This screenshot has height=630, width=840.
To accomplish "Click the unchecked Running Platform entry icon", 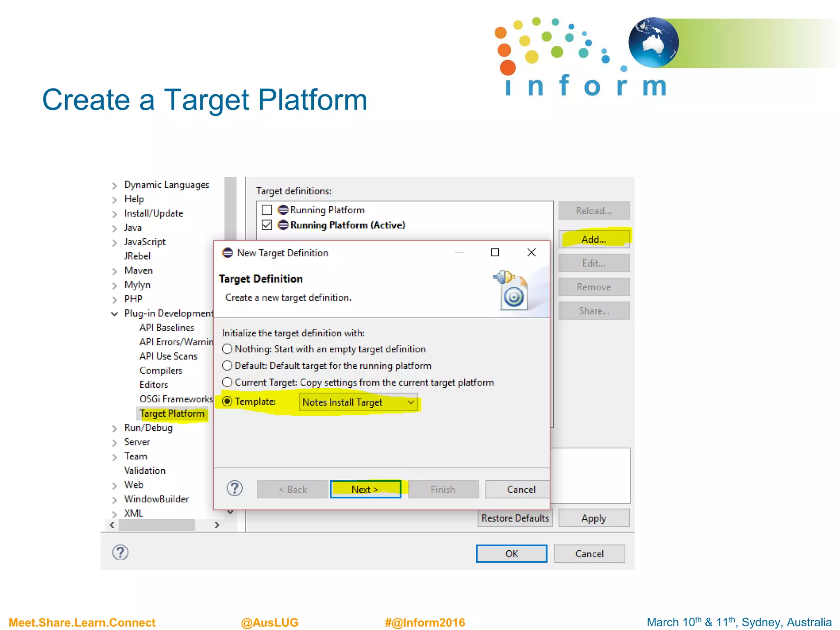I will [x=283, y=210].
